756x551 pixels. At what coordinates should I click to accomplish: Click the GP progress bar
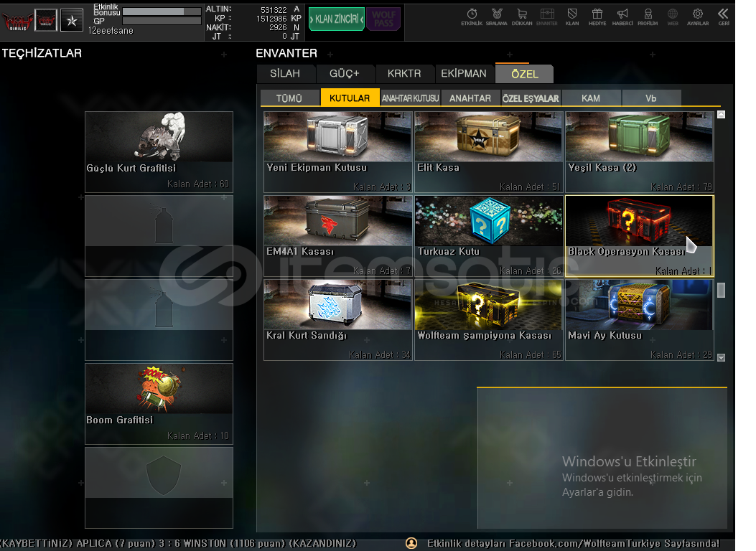pos(162,22)
